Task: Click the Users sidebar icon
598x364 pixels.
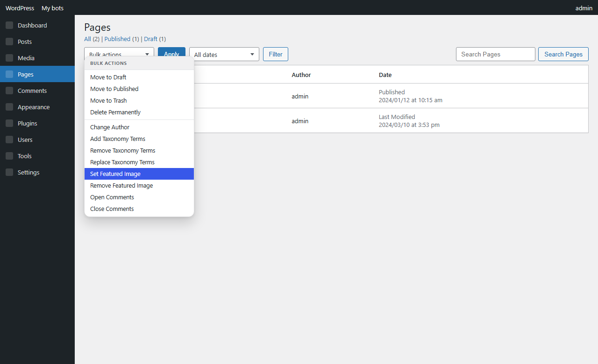Action: pyautogui.click(x=9, y=140)
